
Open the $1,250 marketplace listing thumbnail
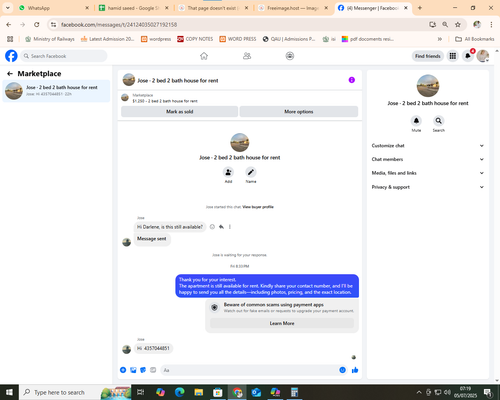(x=125, y=98)
